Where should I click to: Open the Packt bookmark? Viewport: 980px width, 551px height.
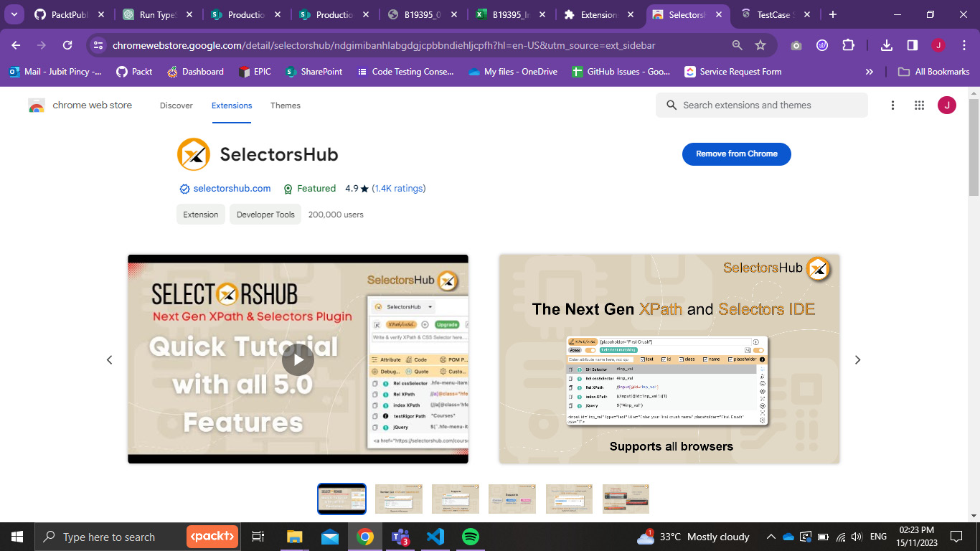[134, 72]
